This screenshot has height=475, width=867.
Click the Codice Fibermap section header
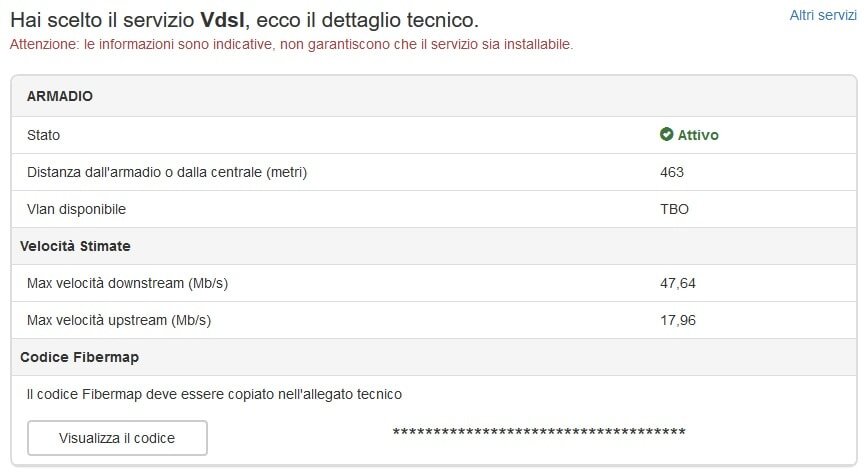tap(79, 357)
